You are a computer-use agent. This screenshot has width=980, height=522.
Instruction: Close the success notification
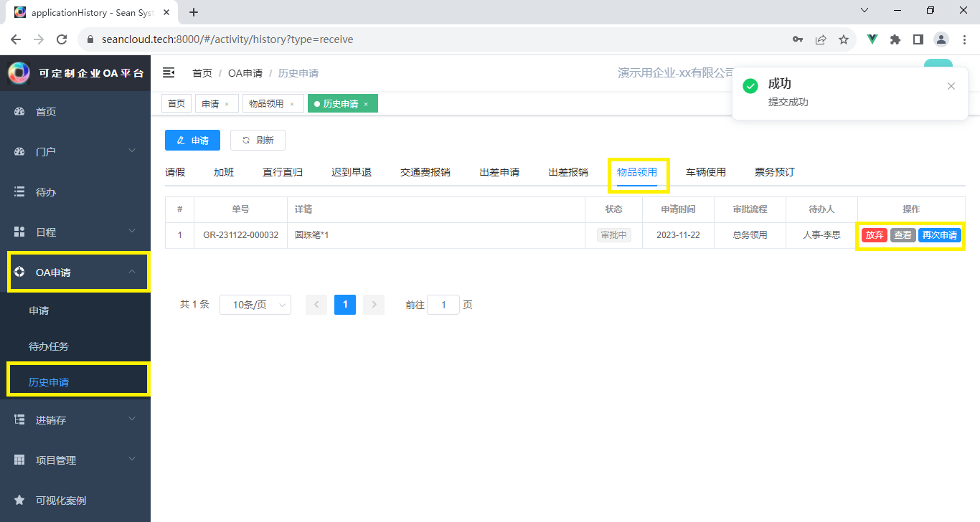(x=951, y=86)
